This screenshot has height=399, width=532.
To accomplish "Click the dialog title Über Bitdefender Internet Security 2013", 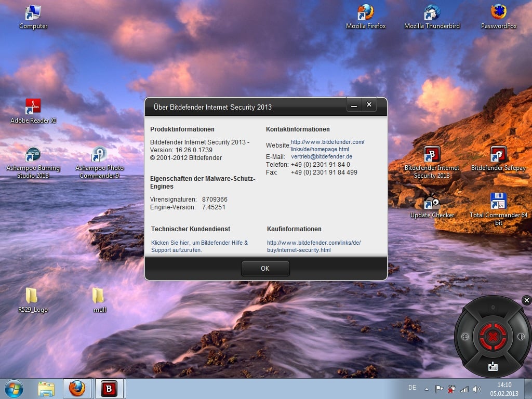I will click(x=212, y=107).
